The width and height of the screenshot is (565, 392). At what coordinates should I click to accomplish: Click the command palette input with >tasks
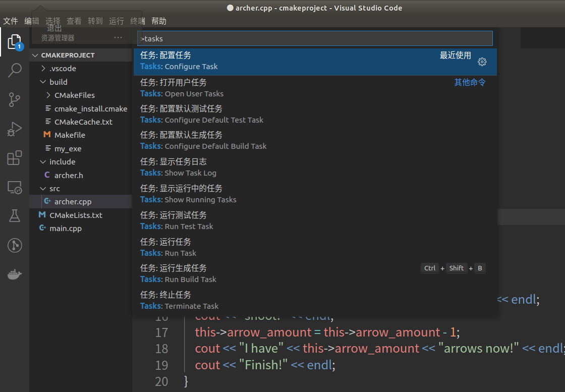[x=315, y=38]
